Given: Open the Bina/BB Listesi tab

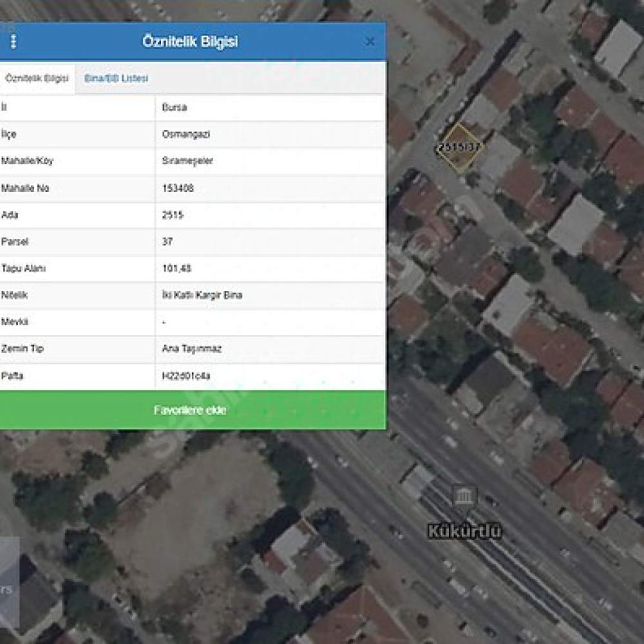Looking at the screenshot, I should (116, 79).
